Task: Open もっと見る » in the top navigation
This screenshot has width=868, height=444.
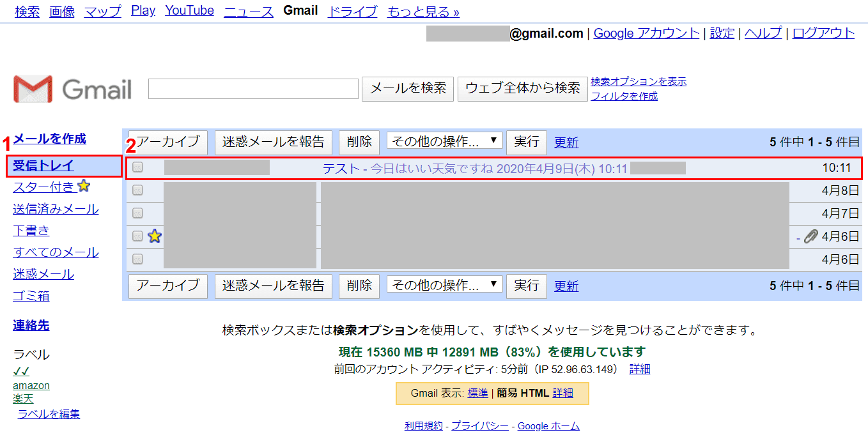Action: point(423,11)
